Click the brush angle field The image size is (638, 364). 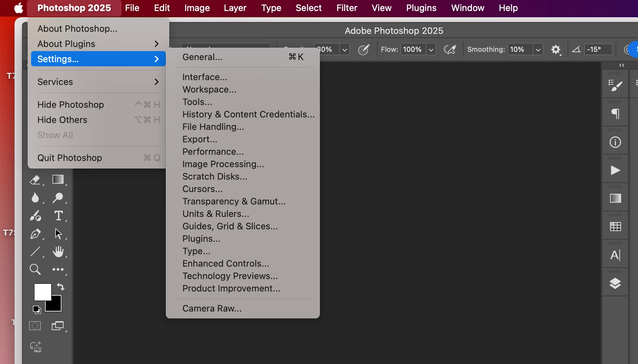[x=598, y=49]
